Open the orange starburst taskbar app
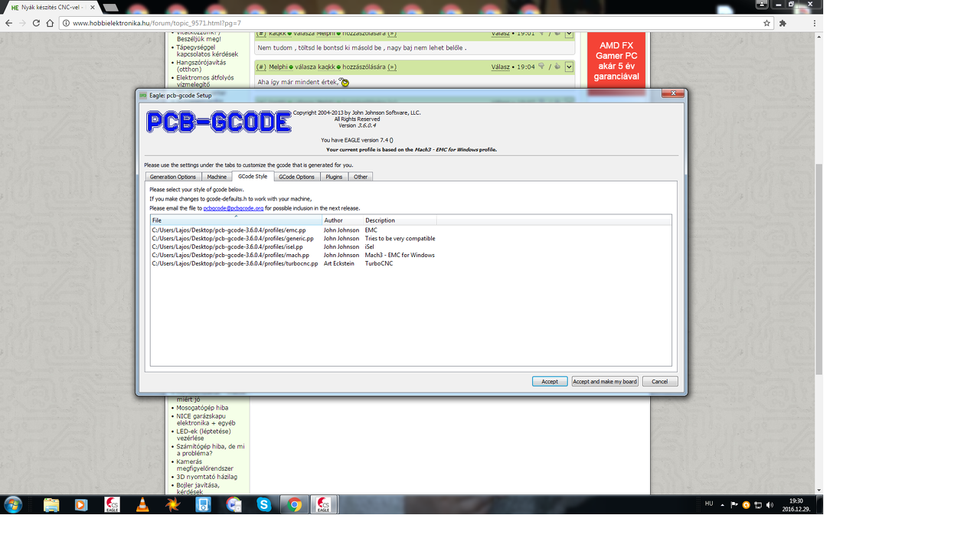Screen dimensions: 980x551 coord(173,504)
